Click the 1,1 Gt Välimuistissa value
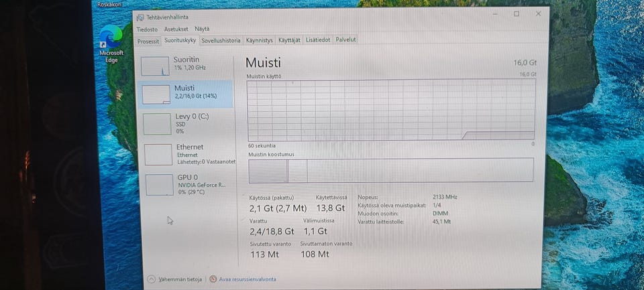This screenshot has height=290, width=644. (315, 231)
